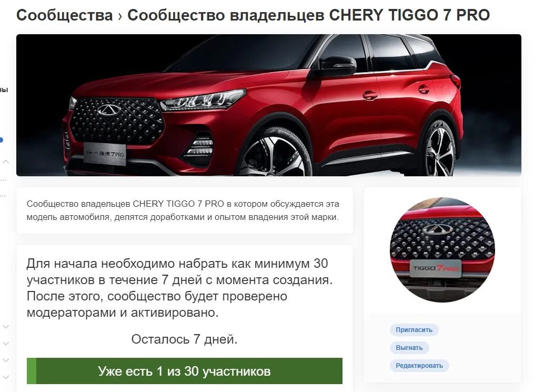Click the Выгнать button

[x=409, y=348]
